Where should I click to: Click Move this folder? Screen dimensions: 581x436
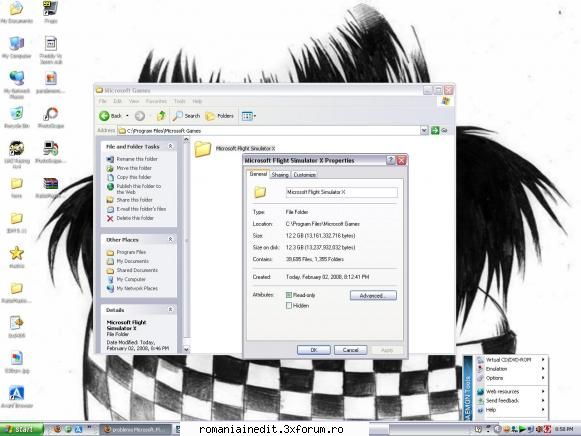point(134,168)
